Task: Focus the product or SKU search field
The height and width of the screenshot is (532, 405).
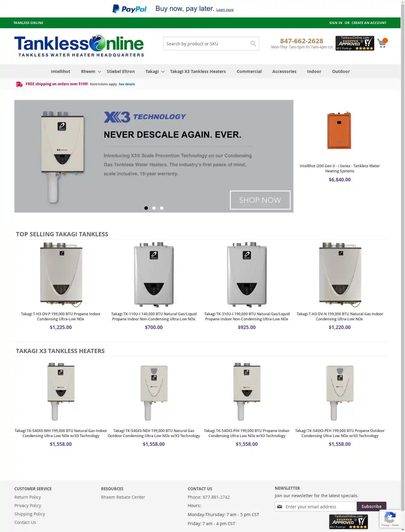Action: point(207,44)
